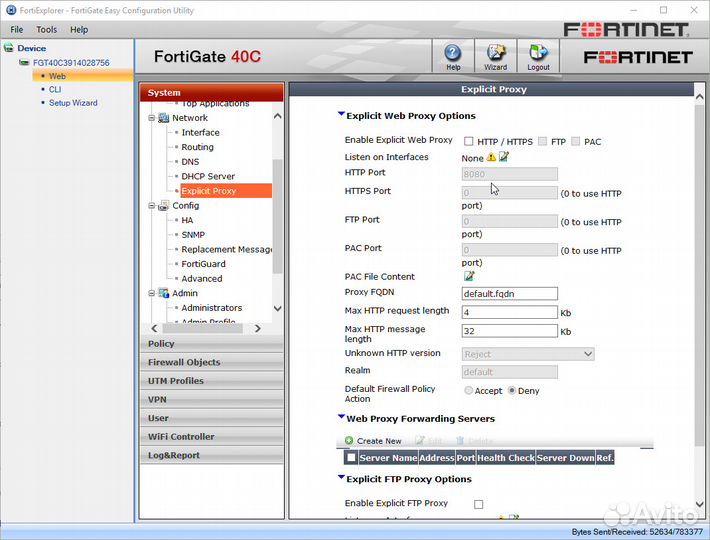710x540 pixels.
Task: Click the System section header
Action: [211, 92]
